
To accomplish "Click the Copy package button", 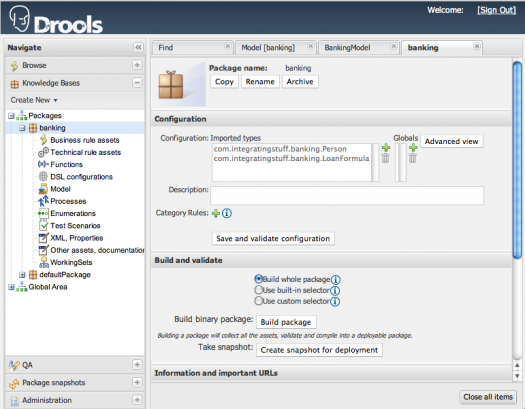I will pyautogui.click(x=224, y=82).
